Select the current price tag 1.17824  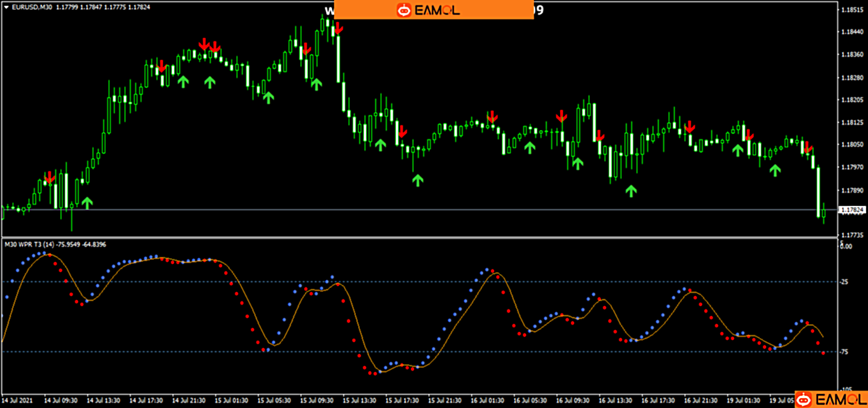tap(852, 210)
